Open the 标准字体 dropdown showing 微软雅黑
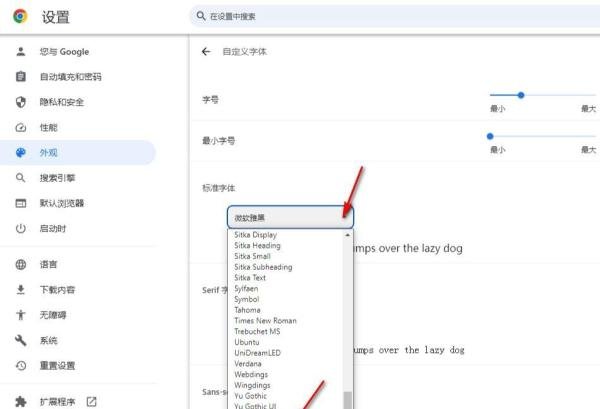The height and width of the screenshot is (409, 600). click(290, 217)
